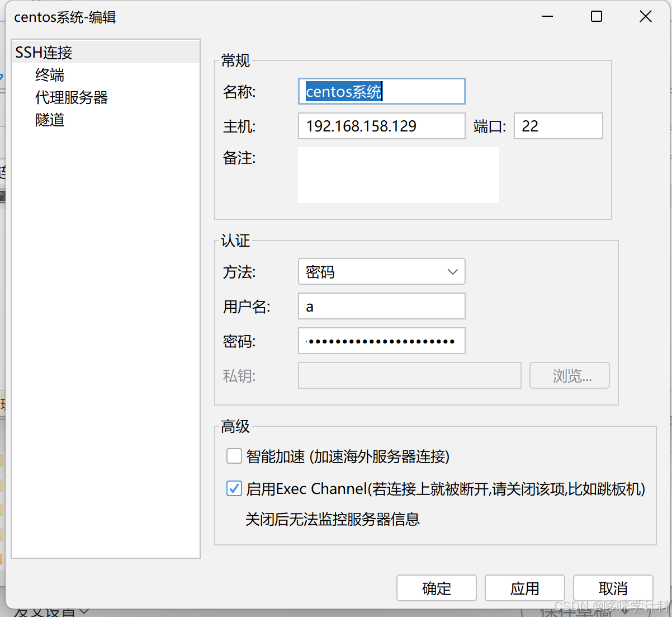The width and height of the screenshot is (672, 617).
Task: Open the 代理服务器 settings page
Action: [71, 97]
